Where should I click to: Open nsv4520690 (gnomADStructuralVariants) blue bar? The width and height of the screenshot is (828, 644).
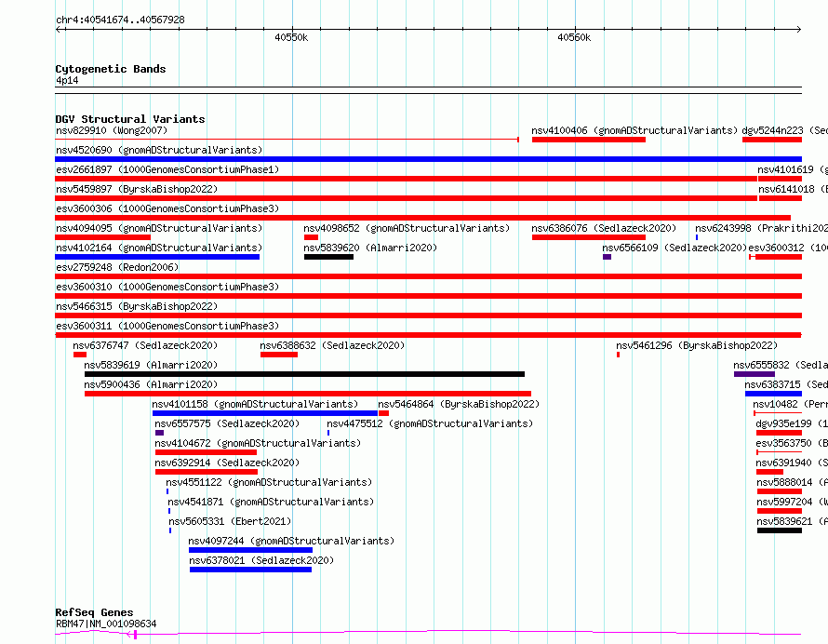point(428,159)
